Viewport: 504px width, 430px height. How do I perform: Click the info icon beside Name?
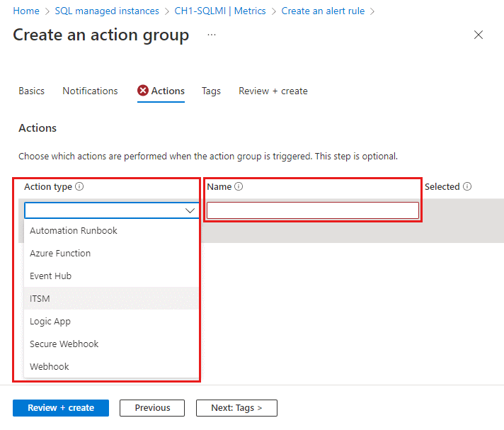[239, 187]
